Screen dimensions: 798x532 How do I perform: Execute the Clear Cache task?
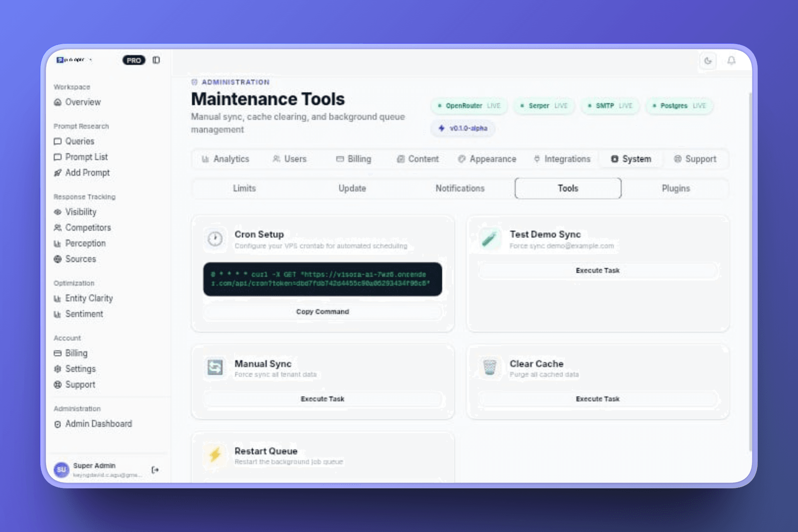click(x=598, y=399)
